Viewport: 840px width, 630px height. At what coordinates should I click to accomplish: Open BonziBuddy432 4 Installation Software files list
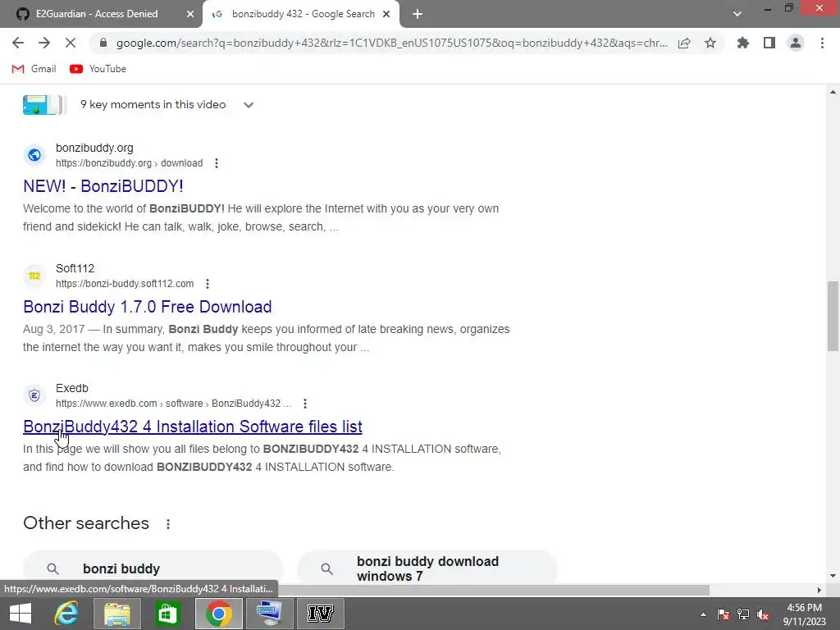pyautogui.click(x=192, y=427)
